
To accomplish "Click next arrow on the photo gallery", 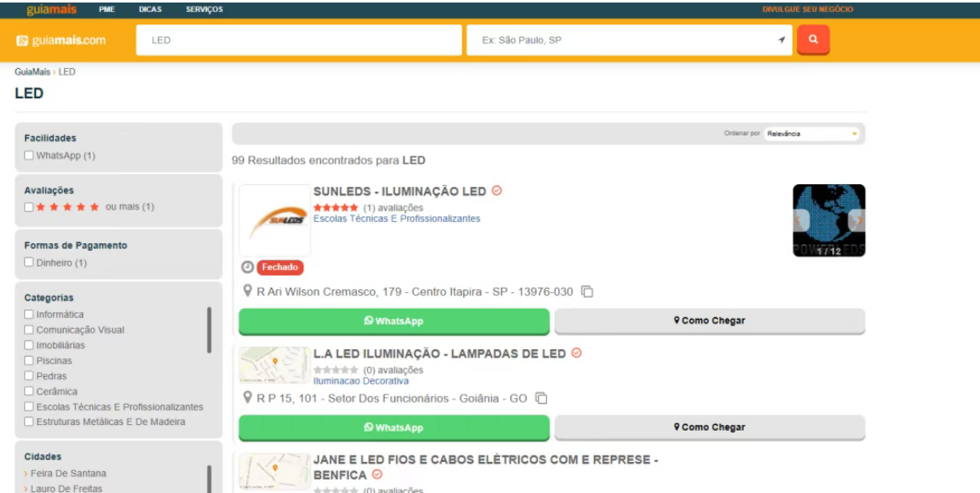I will [x=856, y=220].
